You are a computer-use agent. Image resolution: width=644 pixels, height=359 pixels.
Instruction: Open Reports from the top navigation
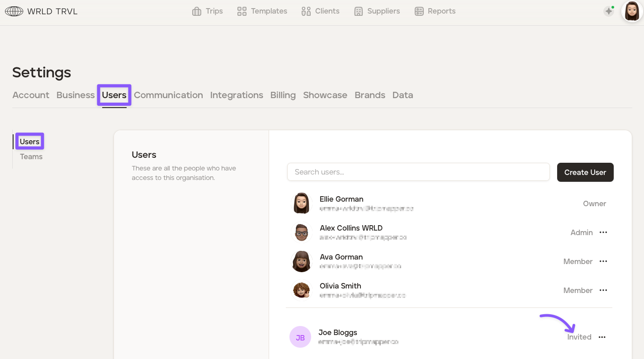(435, 11)
